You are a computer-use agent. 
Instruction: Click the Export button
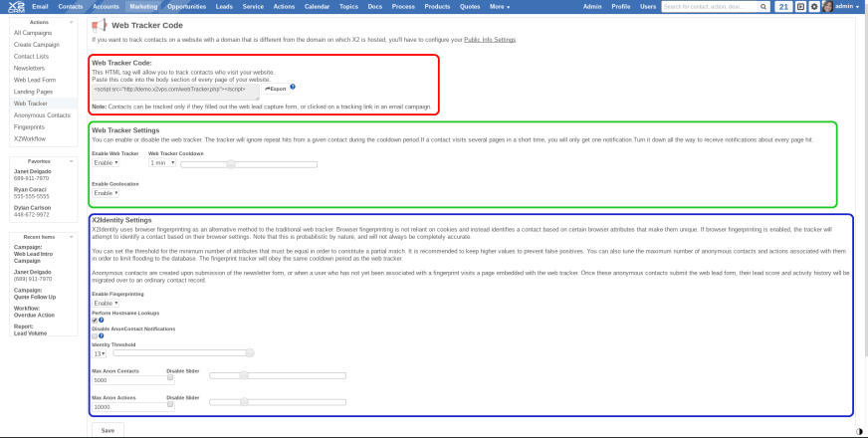pyautogui.click(x=275, y=89)
